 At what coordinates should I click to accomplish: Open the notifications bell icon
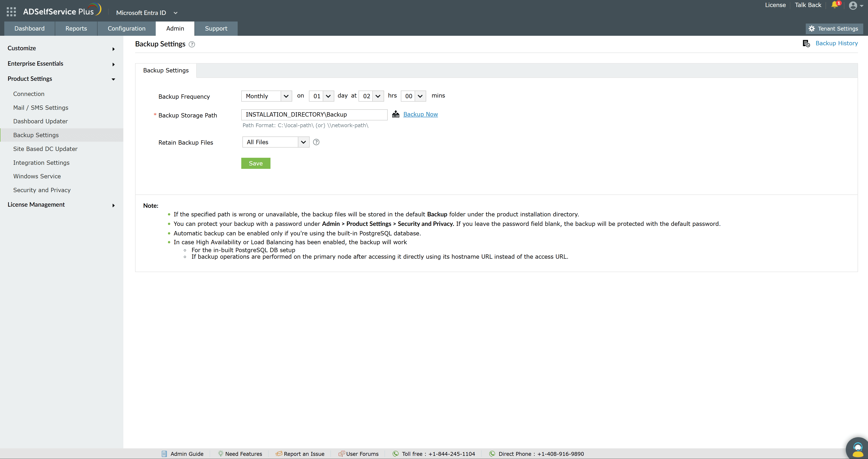(835, 5)
